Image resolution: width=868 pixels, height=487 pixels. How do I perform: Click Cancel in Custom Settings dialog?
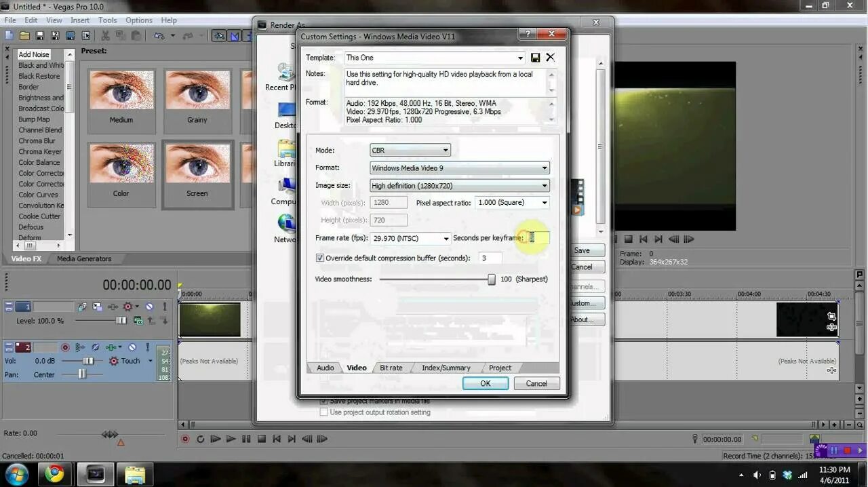click(536, 383)
